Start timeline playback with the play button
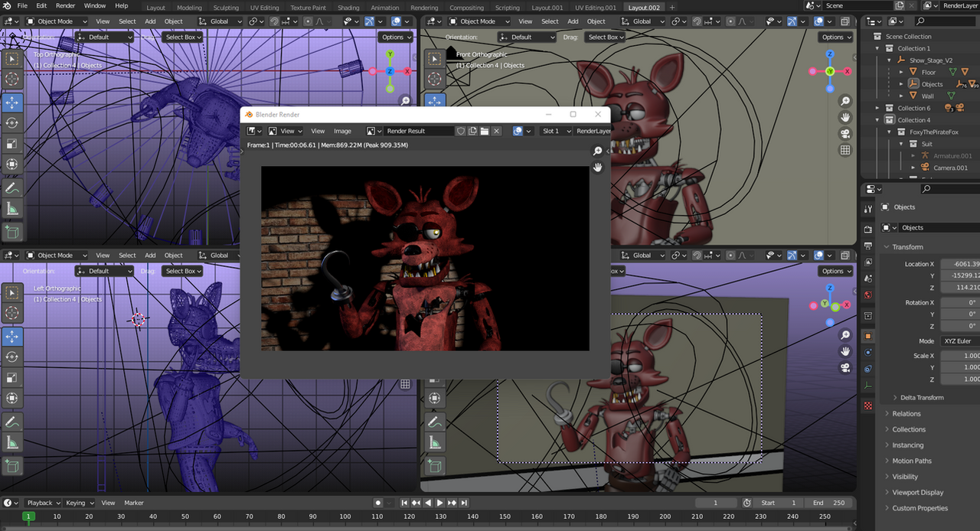This screenshot has height=531, width=980. [439, 503]
